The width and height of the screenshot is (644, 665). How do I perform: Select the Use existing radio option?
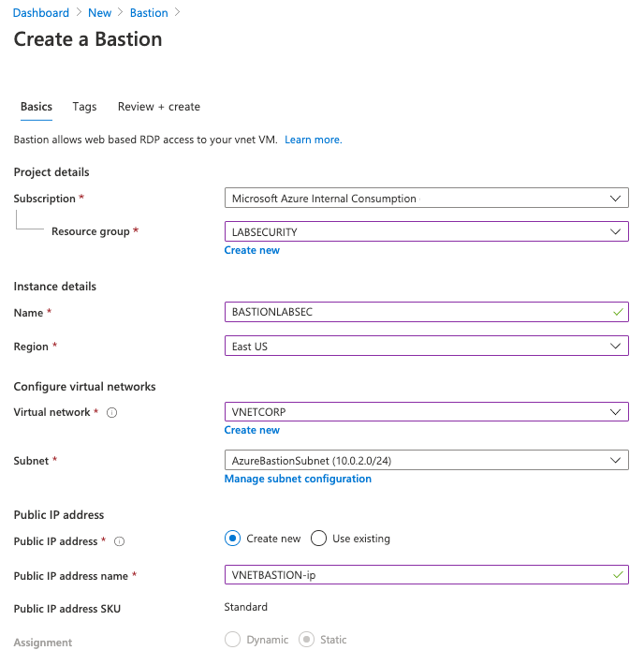click(x=319, y=539)
